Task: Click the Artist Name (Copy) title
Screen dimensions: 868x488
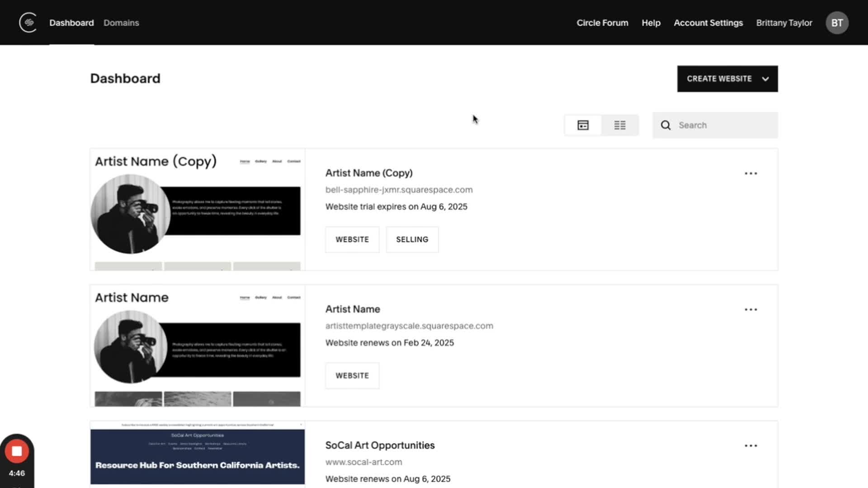Action: pos(369,173)
